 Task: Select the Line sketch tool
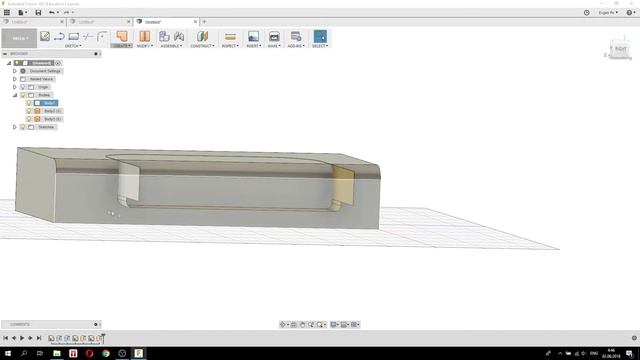[x=59, y=36]
